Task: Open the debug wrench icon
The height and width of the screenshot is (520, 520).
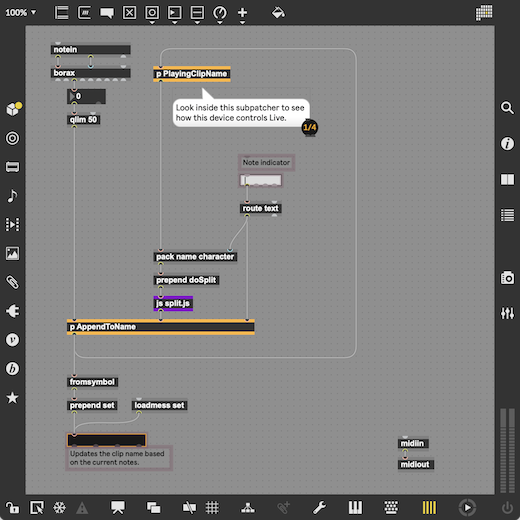Action: [x=319, y=507]
